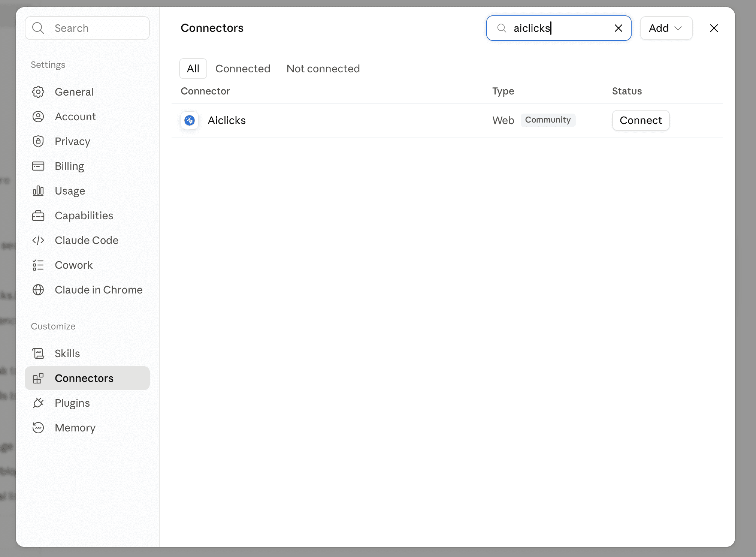Clear the aiclicks search query

[619, 28]
